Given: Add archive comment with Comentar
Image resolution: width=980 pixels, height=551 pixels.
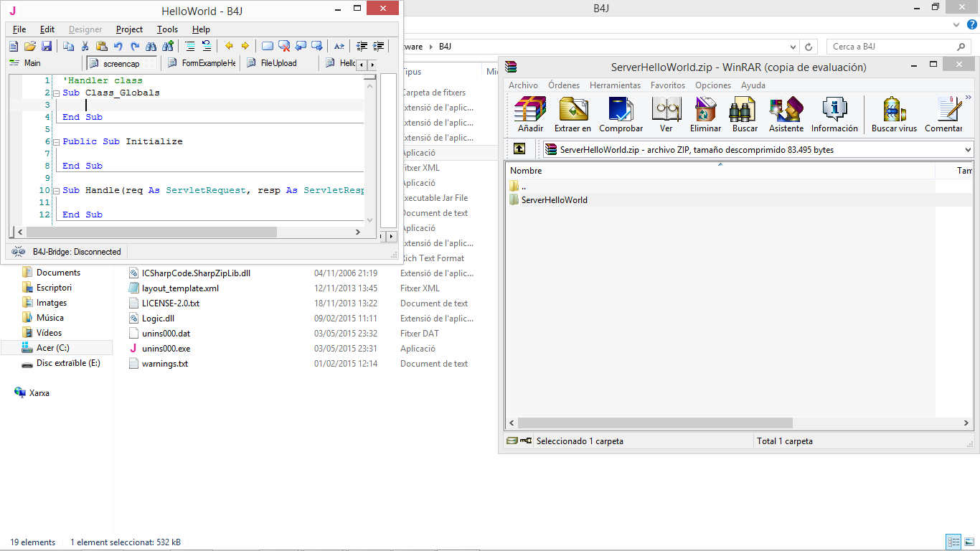Looking at the screenshot, I should (x=943, y=115).
